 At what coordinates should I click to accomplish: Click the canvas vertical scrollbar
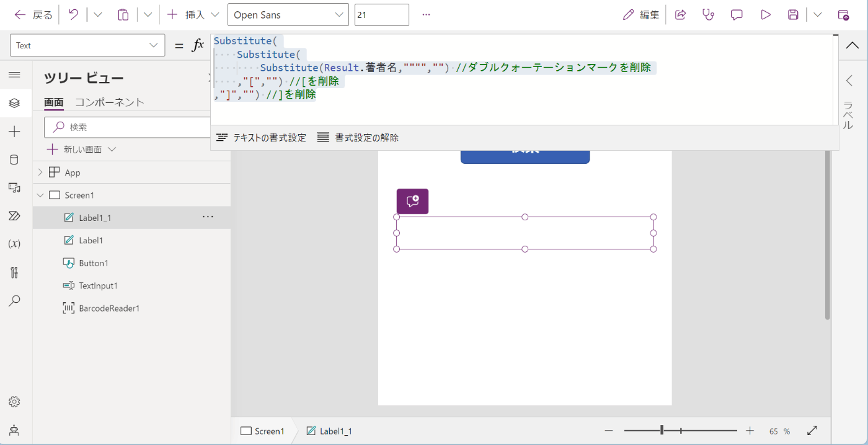[828, 235]
